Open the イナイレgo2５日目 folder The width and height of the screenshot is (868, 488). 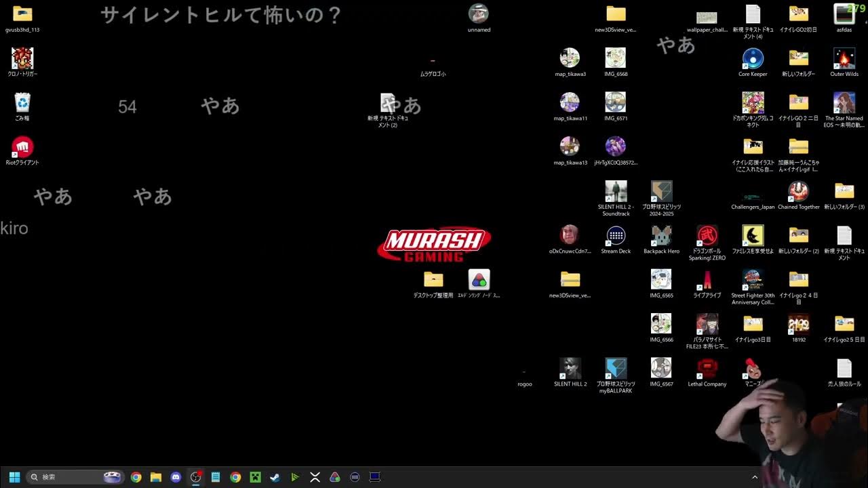(844, 324)
